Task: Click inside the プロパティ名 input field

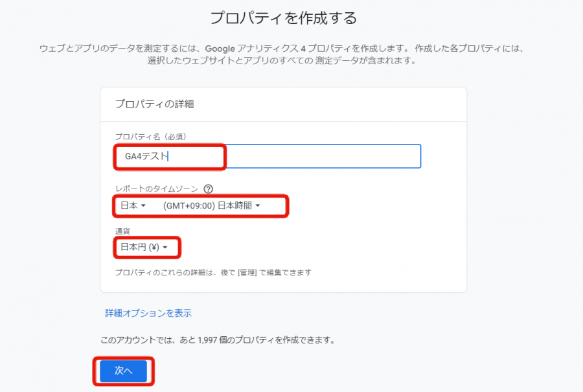Action: 259,156
